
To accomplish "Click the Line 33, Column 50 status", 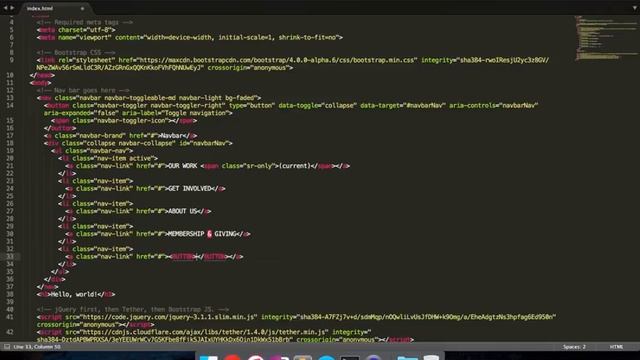I will (37, 347).
